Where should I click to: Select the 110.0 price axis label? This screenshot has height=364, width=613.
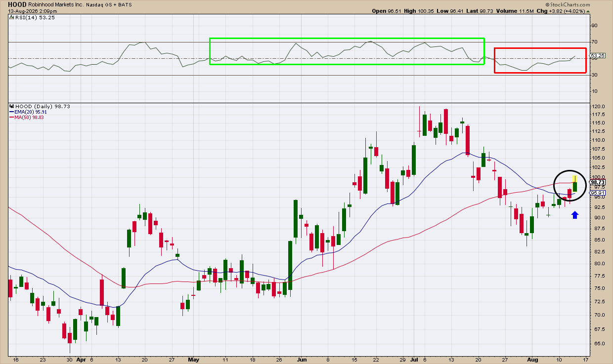598,140
